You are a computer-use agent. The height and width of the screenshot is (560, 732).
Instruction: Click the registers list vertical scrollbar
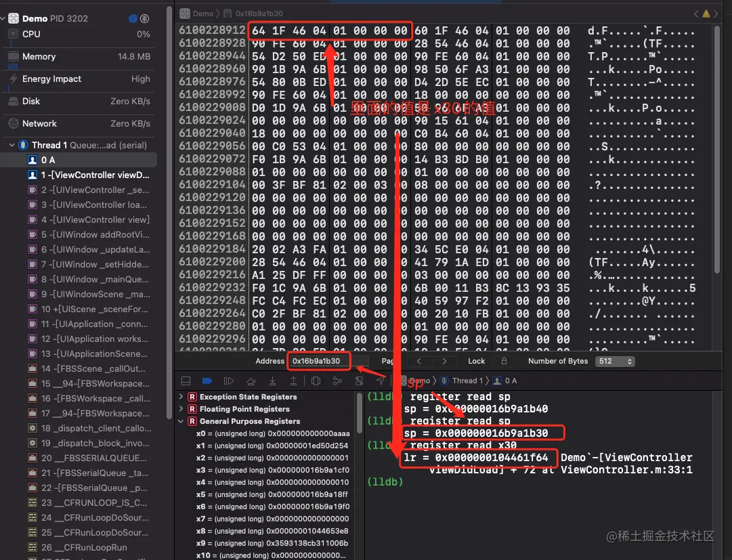pos(359,413)
